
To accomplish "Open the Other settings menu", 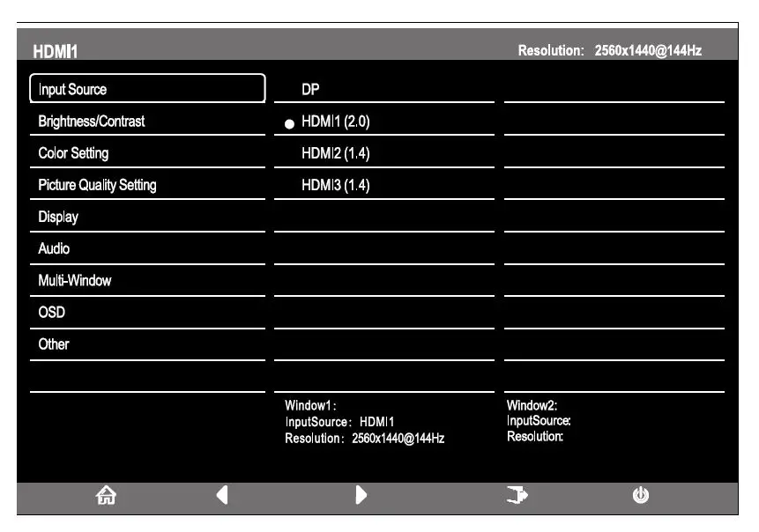I will 146,344.
